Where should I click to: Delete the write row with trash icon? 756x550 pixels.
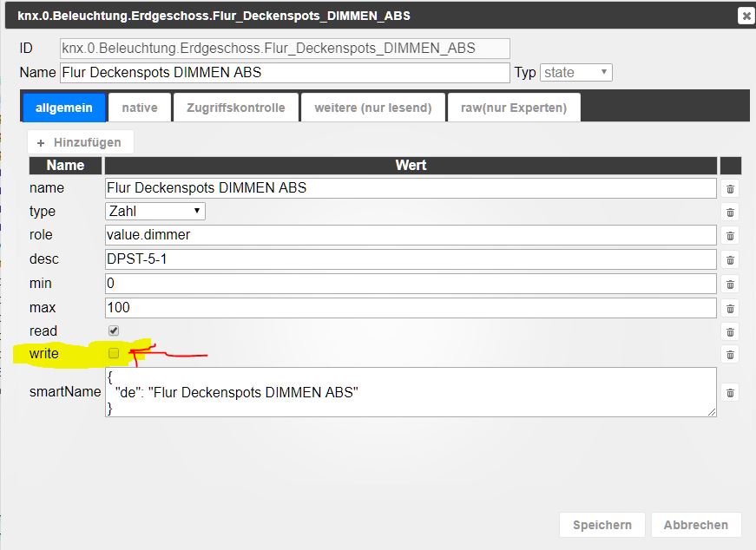[x=731, y=355]
